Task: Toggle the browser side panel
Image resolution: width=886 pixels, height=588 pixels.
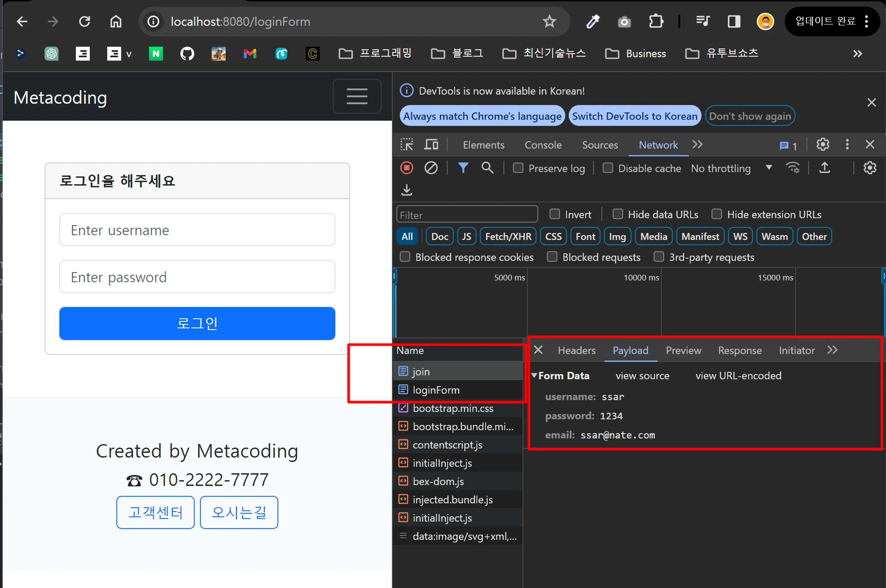Action: (x=734, y=22)
